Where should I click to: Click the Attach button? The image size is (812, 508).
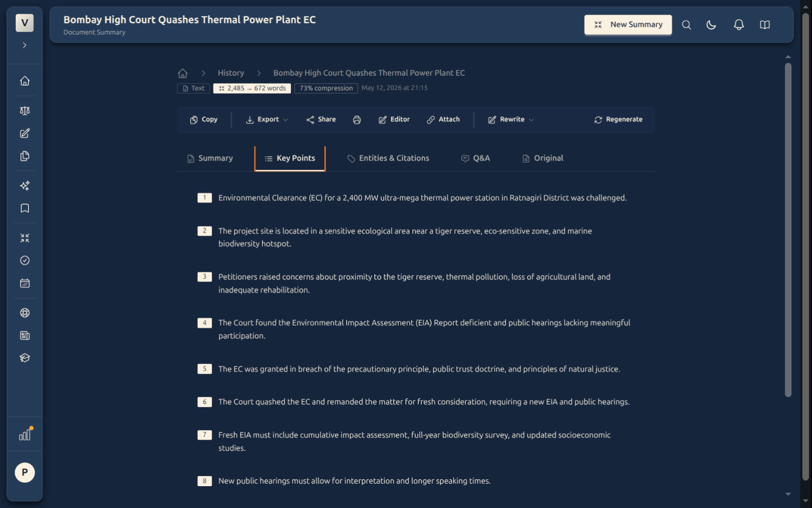pyautogui.click(x=443, y=119)
